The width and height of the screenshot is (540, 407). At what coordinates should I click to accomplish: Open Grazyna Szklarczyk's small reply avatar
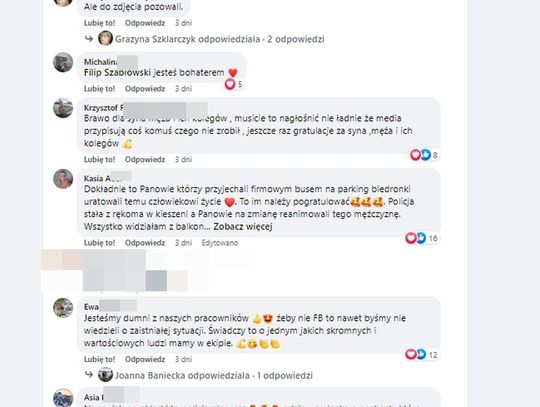(105, 38)
